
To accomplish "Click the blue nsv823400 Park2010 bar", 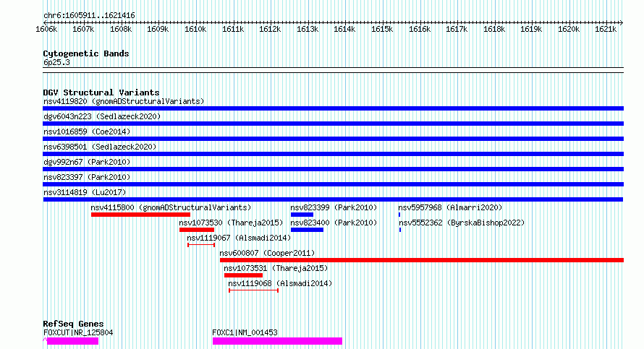I will [307, 230].
